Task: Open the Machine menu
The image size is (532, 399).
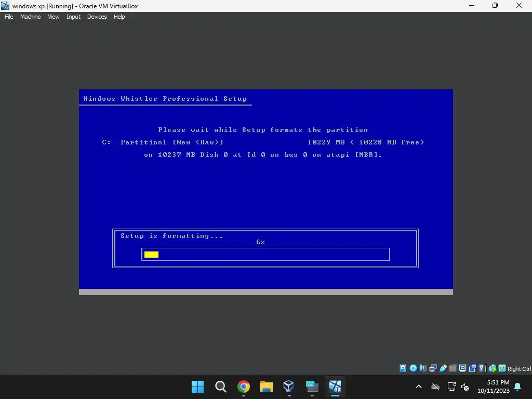Action: pos(30,17)
